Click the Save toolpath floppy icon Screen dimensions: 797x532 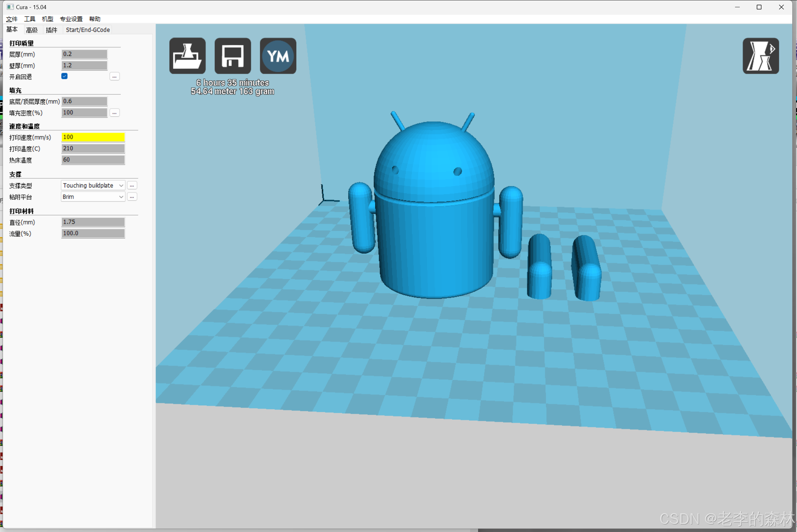[233, 56]
